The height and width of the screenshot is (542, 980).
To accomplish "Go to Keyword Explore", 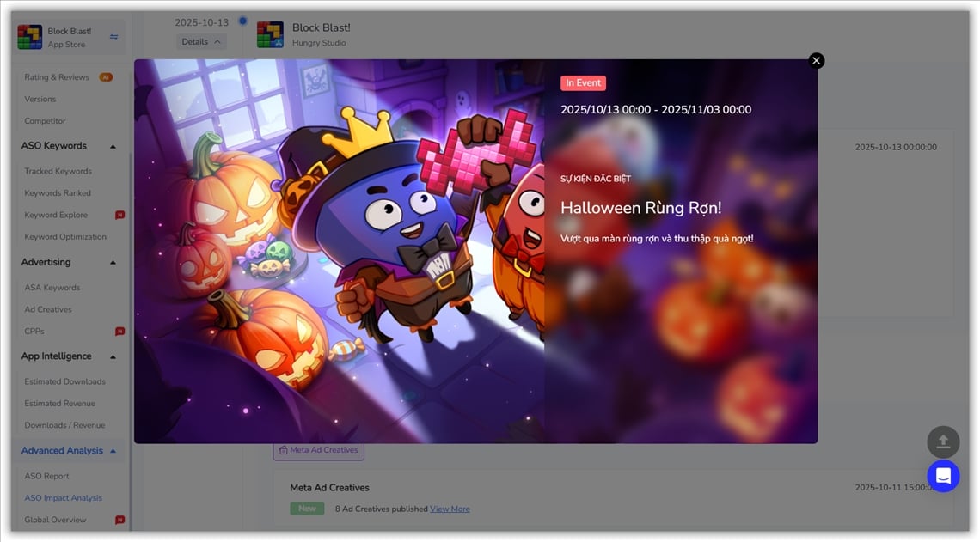I will [x=56, y=215].
